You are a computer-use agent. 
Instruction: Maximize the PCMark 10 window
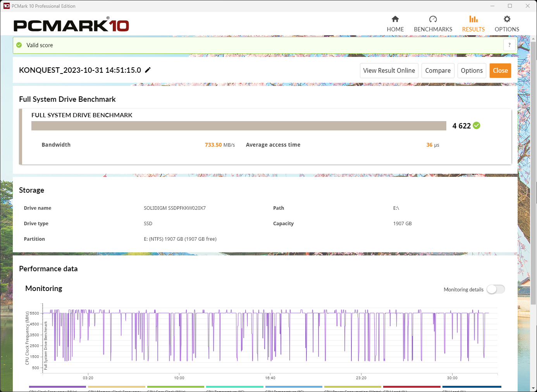point(510,6)
